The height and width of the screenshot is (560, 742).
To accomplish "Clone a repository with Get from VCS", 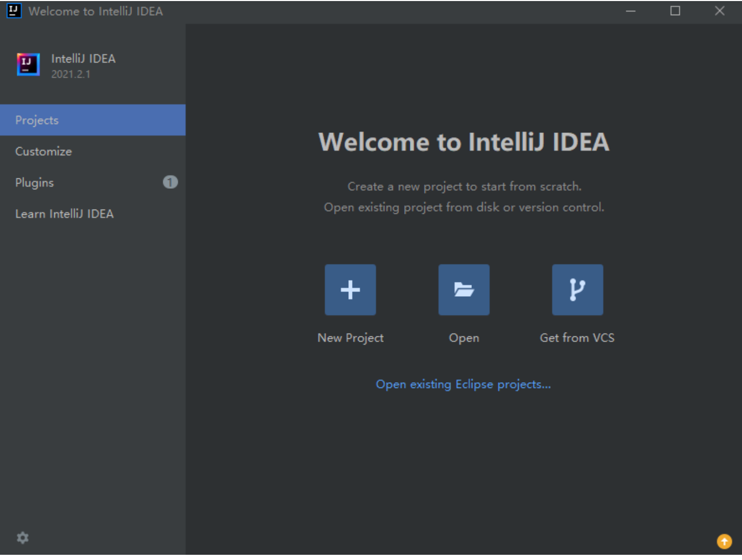I will click(577, 290).
